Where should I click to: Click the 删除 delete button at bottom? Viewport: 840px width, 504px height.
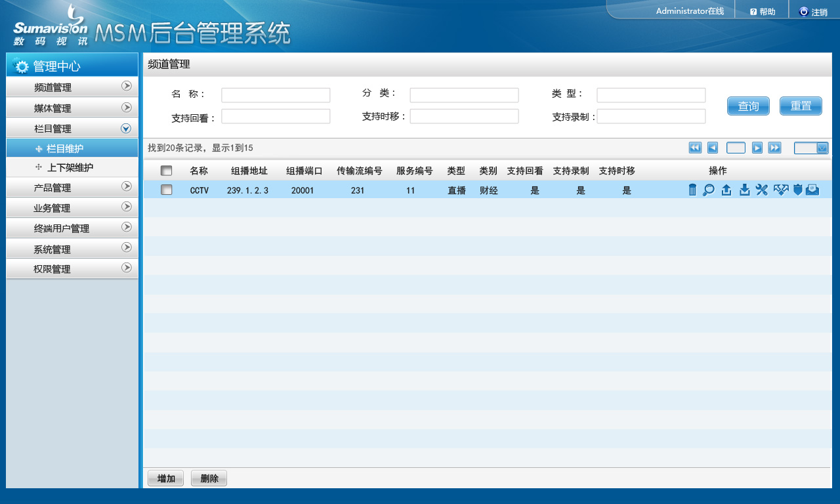(x=209, y=478)
